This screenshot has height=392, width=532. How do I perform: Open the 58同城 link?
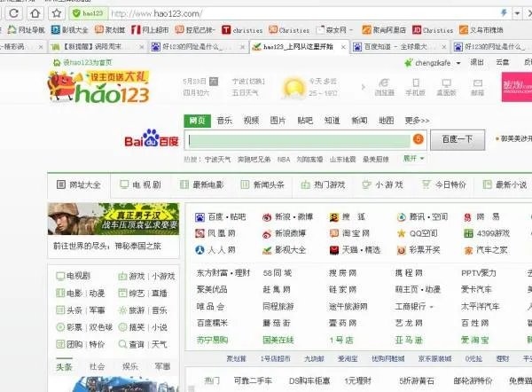coord(278,273)
